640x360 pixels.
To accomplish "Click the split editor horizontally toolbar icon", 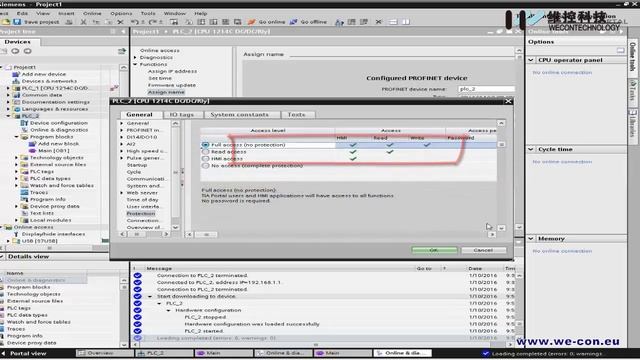I will point(393,22).
